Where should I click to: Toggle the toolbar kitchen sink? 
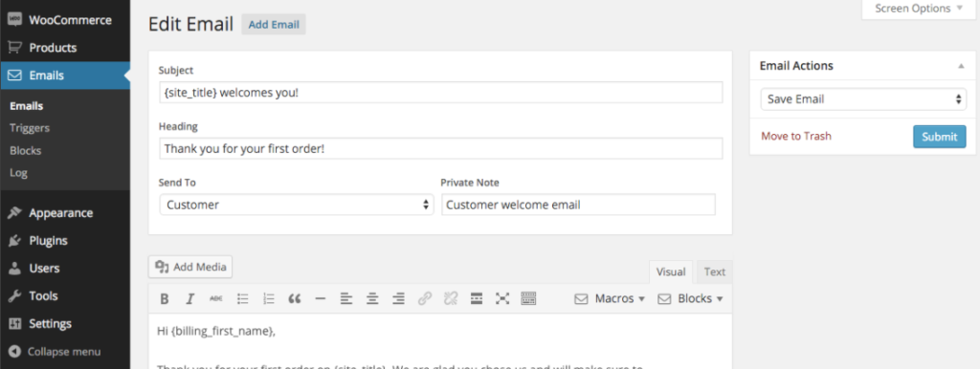point(528,299)
